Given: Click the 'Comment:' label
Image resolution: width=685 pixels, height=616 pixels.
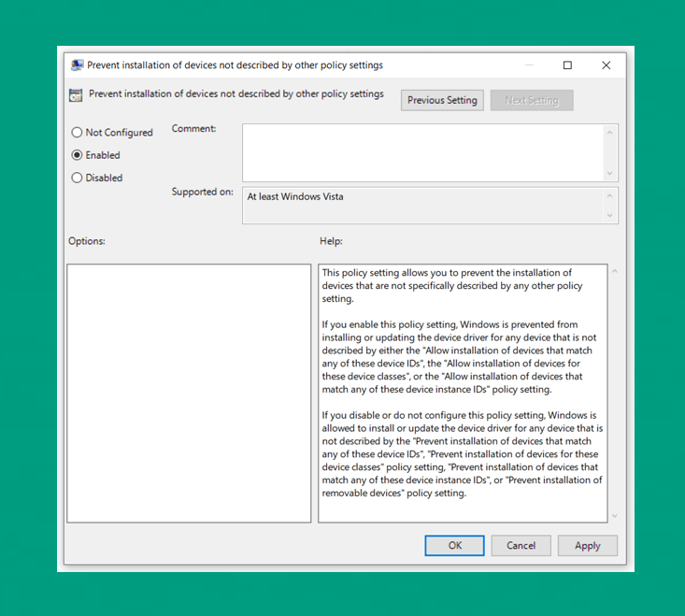Looking at the screenshot, I should 193,128.
